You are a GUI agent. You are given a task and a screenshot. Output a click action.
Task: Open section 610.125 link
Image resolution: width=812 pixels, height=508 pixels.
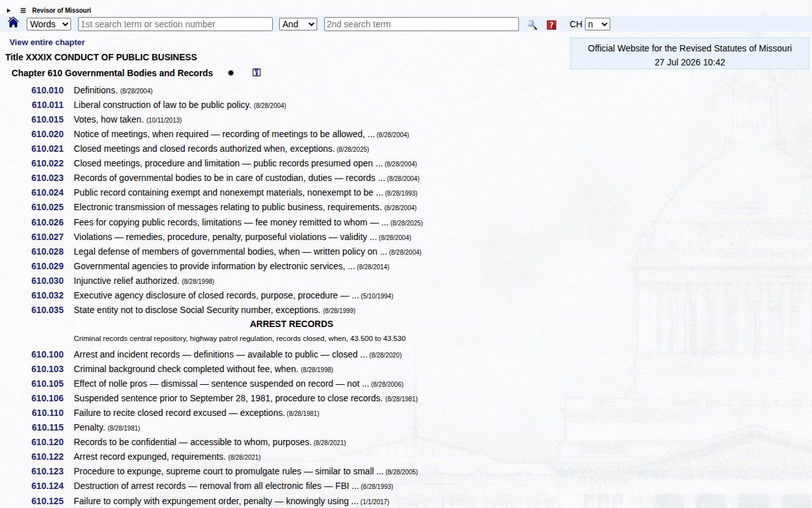click(48, 501)
